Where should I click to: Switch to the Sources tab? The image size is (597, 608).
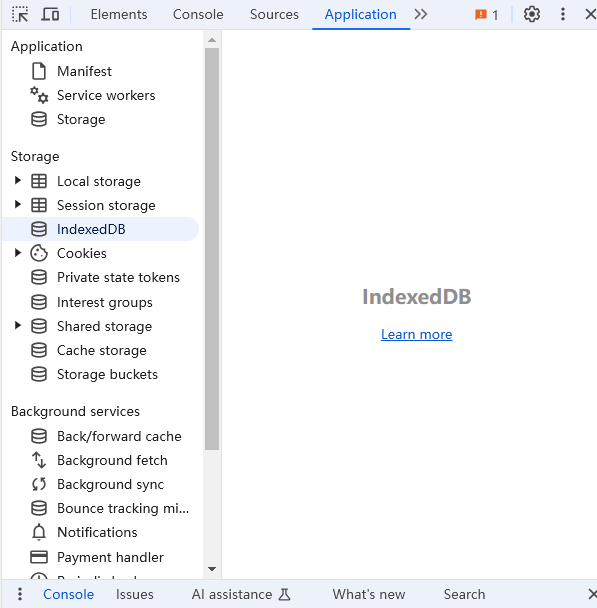274,14
